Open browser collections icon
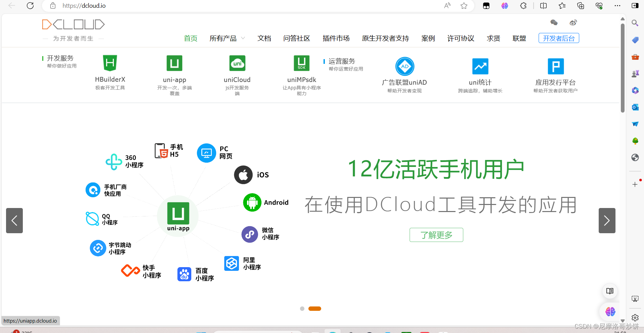Screen dimensions: 644x333 coord(581,6)
